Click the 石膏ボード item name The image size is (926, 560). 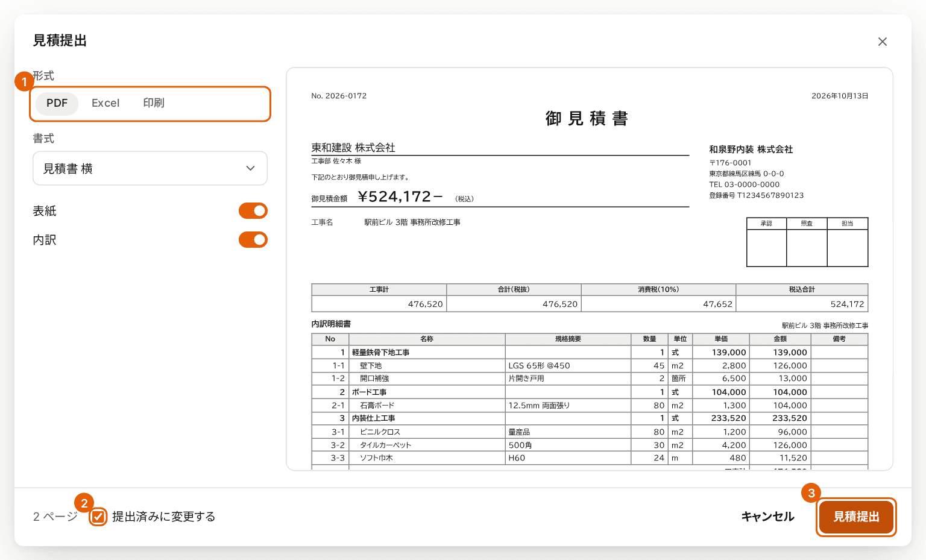click(377, 406)
